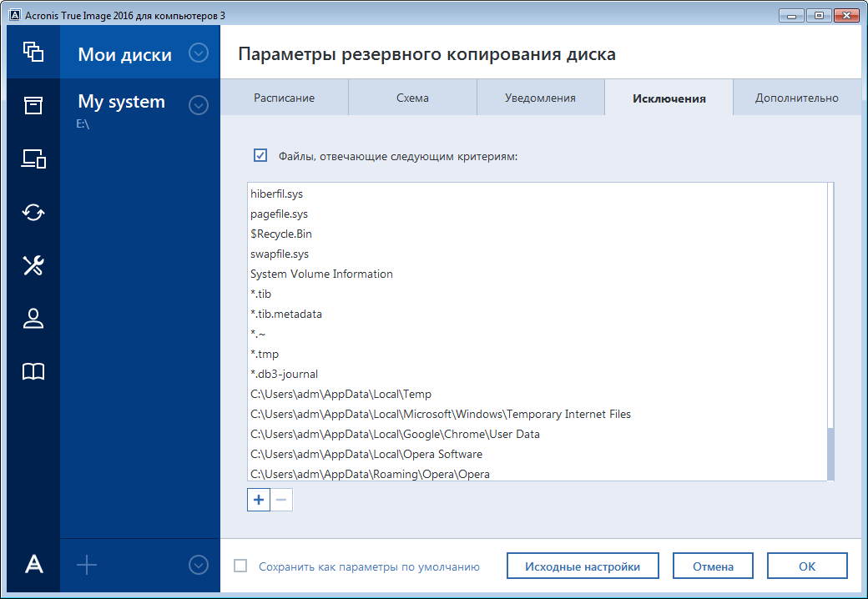Add new exclusion with the plus button
Viewport: 868px width, 599px height.
259,499
